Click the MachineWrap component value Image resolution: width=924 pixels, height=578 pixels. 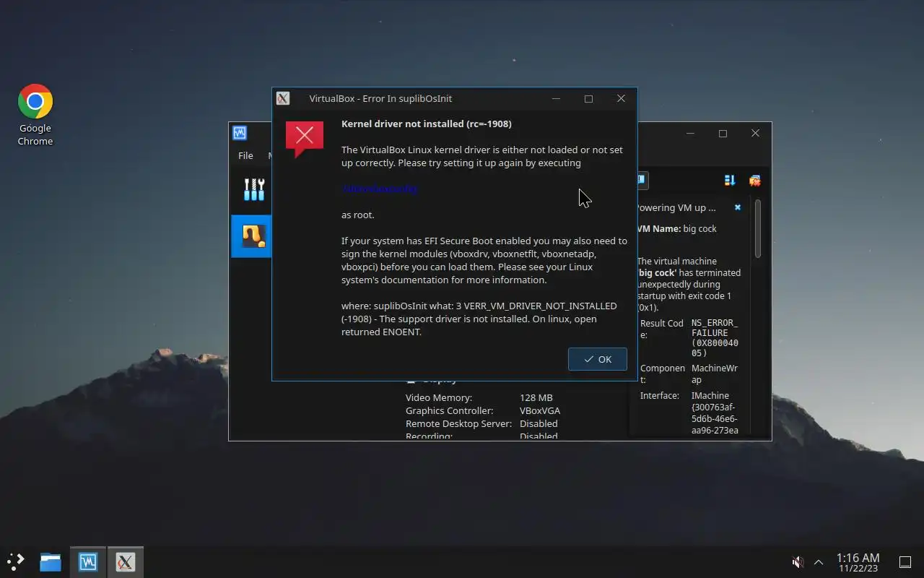[715, 374]
